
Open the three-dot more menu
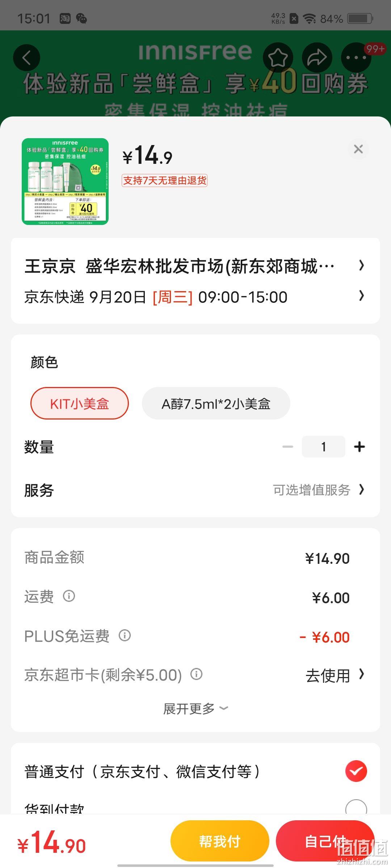356,58
